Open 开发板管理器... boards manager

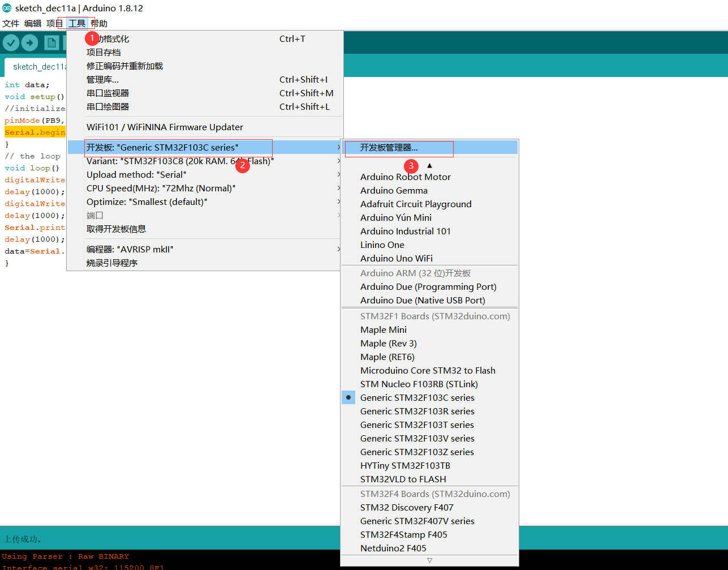point(430,147)
